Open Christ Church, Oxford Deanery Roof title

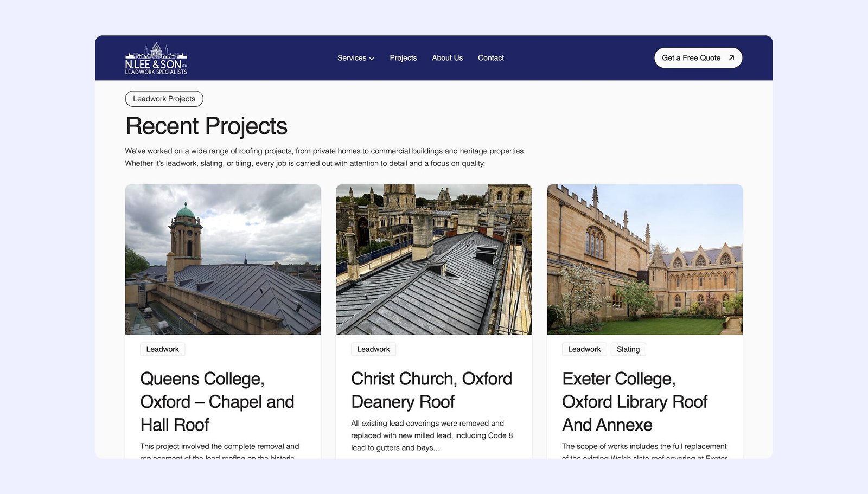[432, 390]
